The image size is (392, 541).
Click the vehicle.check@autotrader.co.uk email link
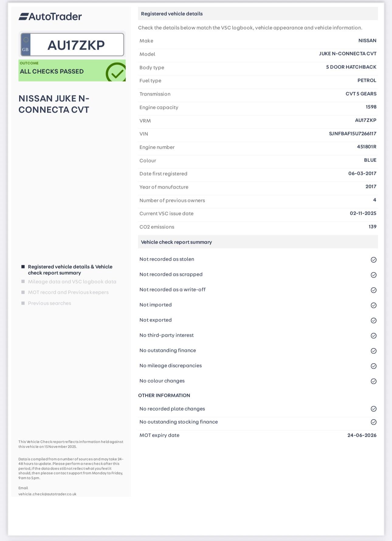47,494
